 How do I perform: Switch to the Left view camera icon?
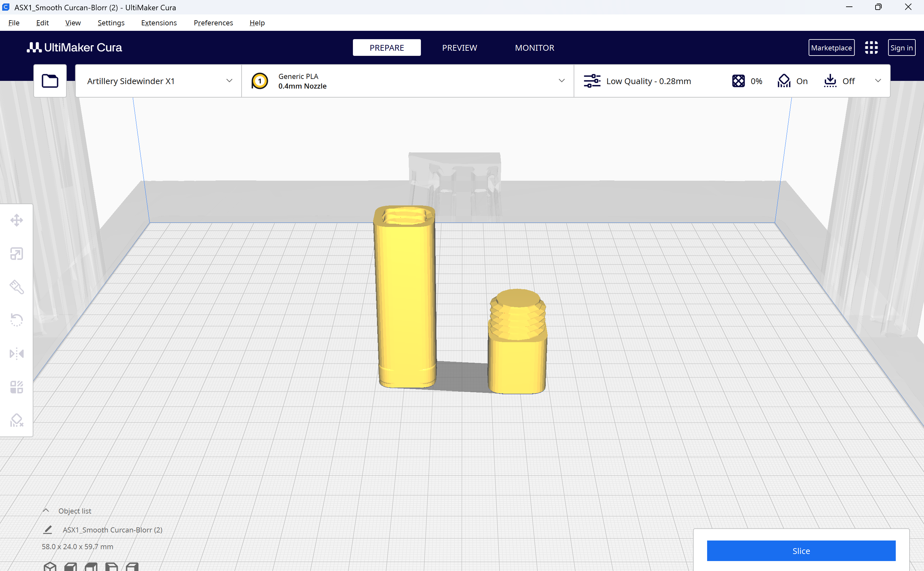(111, 567)
